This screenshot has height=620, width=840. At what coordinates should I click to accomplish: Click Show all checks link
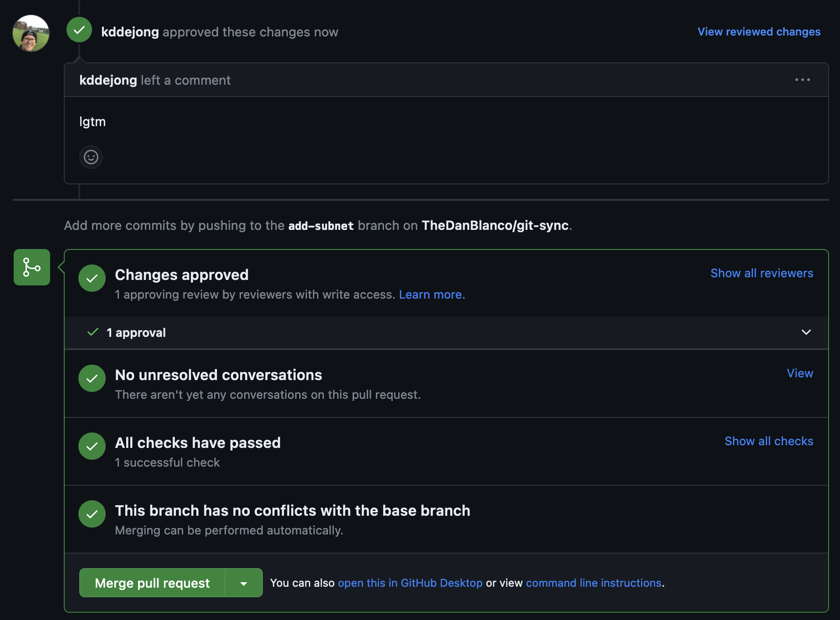(768, 441)
